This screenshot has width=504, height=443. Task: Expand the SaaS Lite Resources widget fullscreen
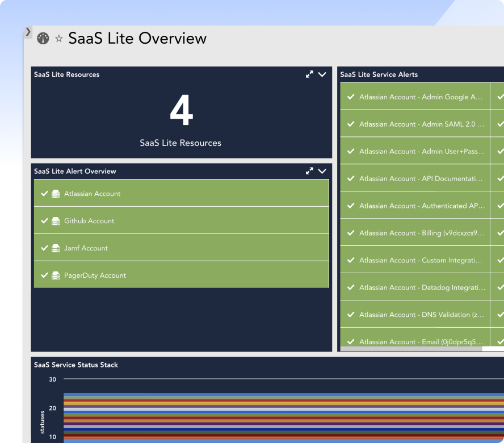(x=309, y=74)
